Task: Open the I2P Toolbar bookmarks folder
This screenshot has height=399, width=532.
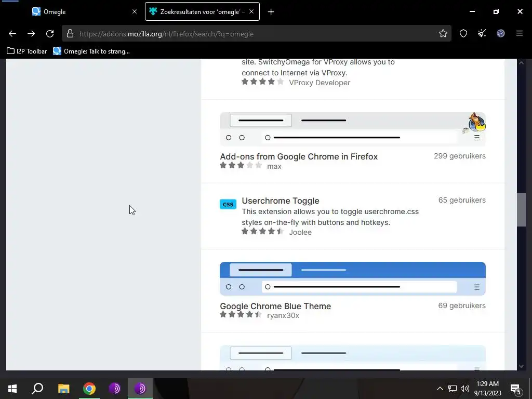Action: point(27,51)
